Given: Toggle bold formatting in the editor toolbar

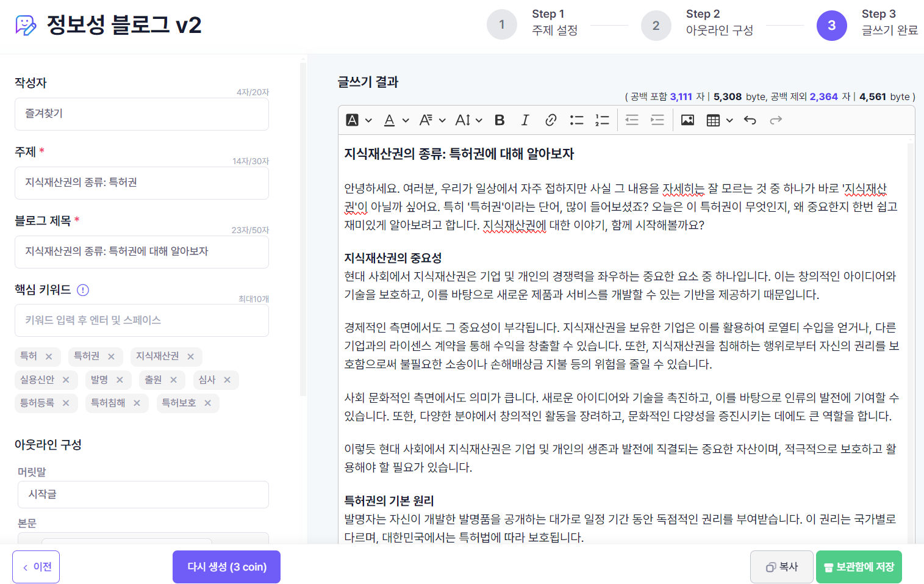Looking at the screenshot, I should [x=500, y=120].
